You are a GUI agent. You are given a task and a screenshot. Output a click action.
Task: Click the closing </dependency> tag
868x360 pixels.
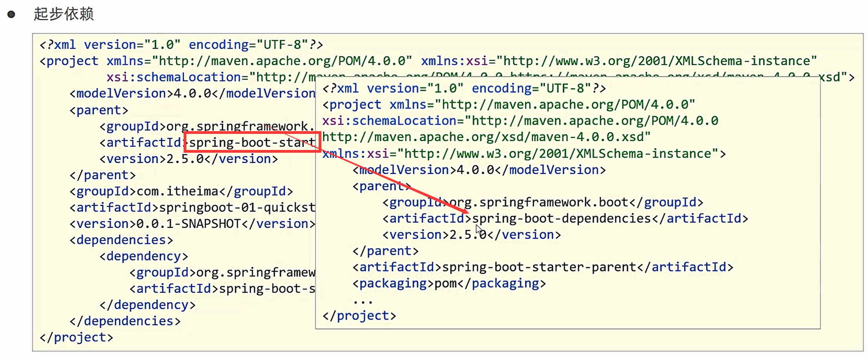[148, 305]
